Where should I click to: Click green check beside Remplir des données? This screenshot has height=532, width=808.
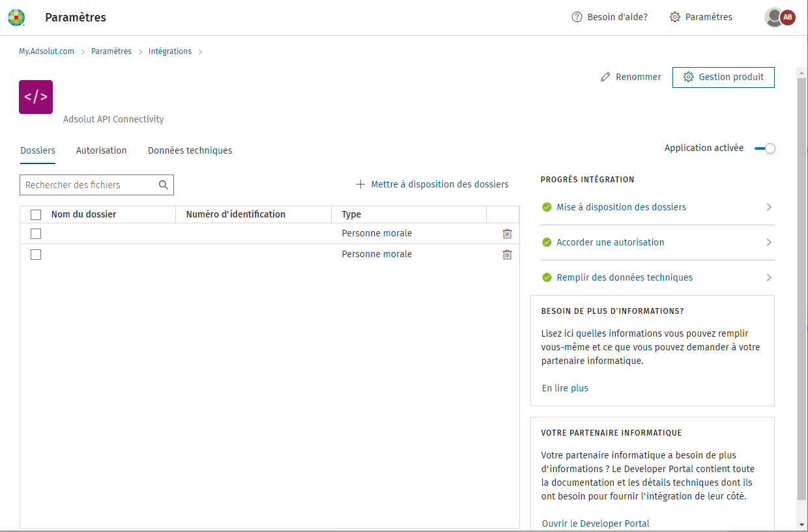coord(547,277)
